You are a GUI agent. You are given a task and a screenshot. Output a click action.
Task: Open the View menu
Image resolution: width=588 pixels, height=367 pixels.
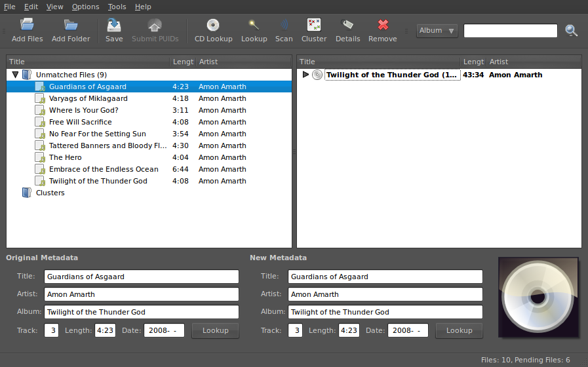(55, 7)
